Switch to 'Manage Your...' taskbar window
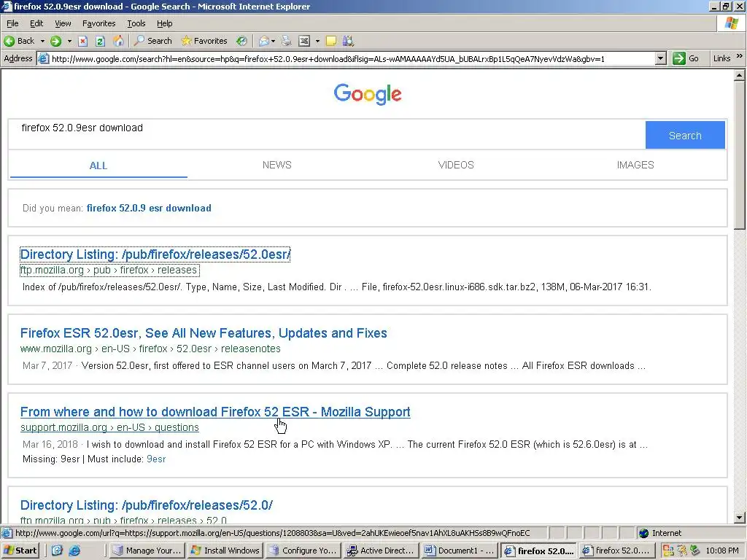 147,551
